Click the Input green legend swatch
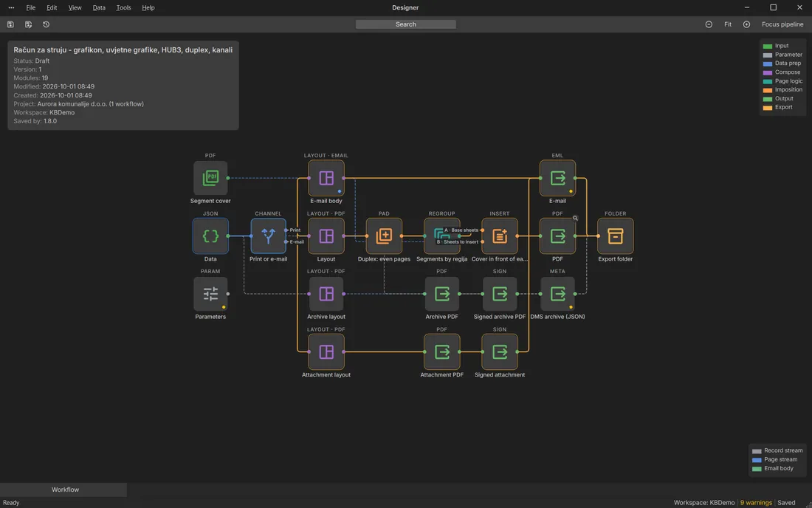812x508 pixels. coord(768,46)
